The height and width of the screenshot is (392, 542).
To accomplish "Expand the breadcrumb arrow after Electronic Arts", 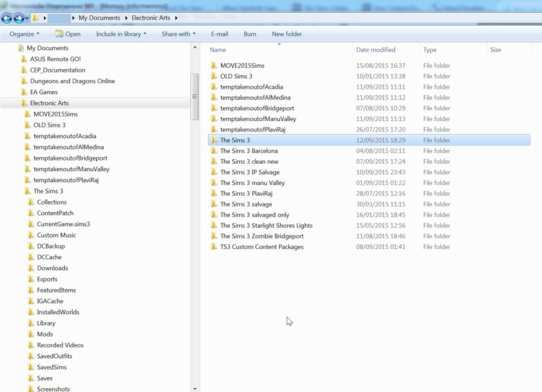I will [176, 18].
